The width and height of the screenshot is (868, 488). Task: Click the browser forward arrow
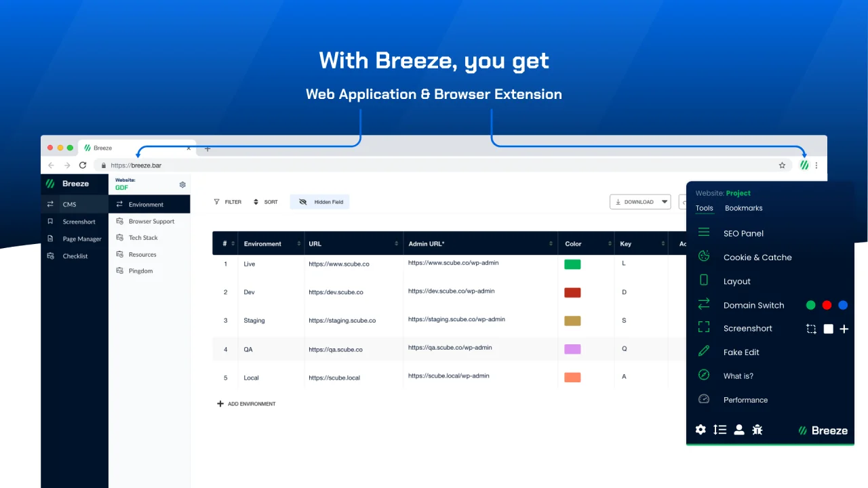pos(67,165)
